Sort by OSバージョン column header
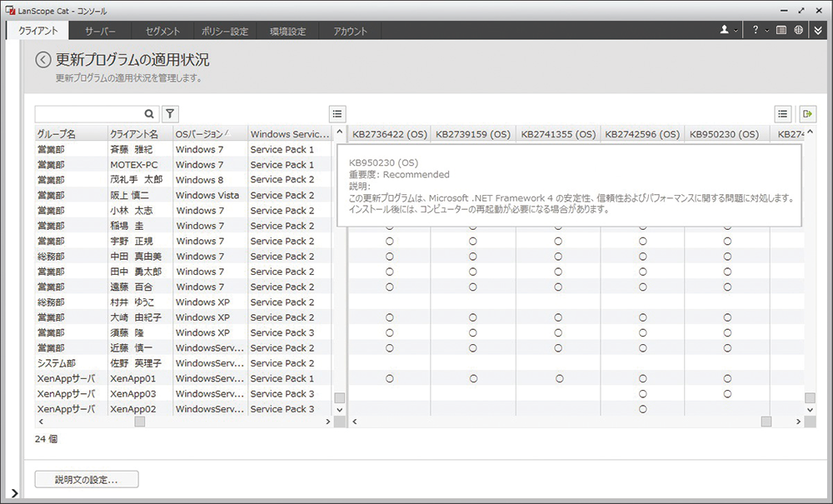This screenshot has height=504, width=833. tap(211, 134)
